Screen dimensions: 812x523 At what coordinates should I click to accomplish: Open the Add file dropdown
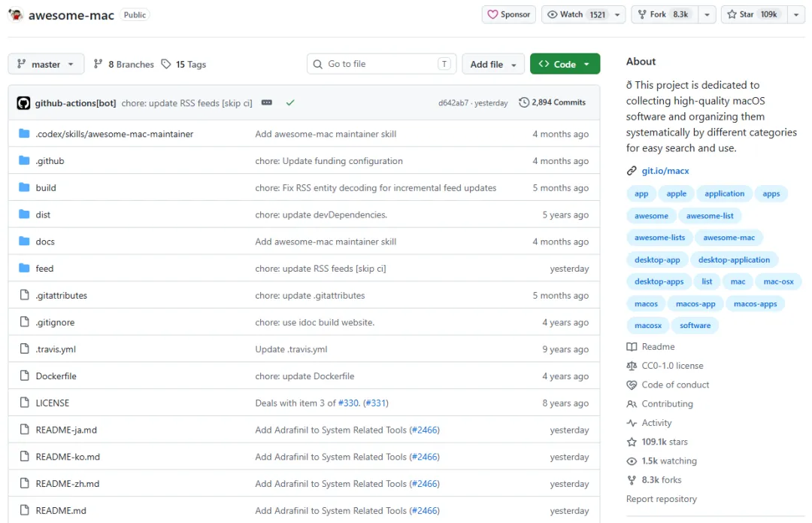(493, 64)
